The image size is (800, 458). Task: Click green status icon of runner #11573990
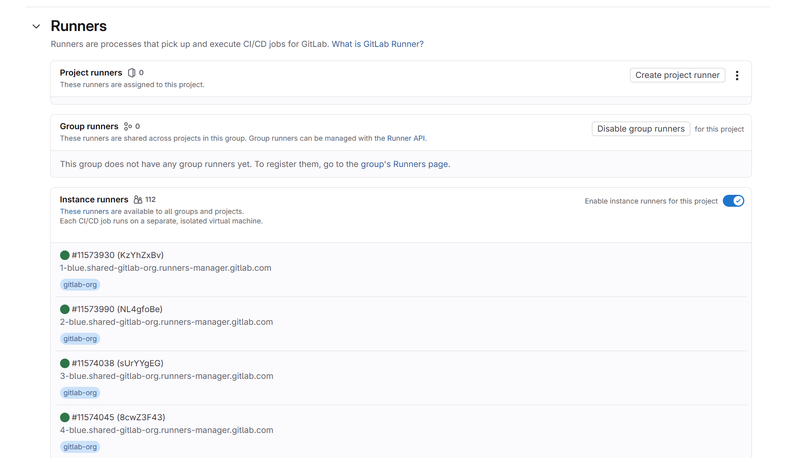click(x=65, y=309)
